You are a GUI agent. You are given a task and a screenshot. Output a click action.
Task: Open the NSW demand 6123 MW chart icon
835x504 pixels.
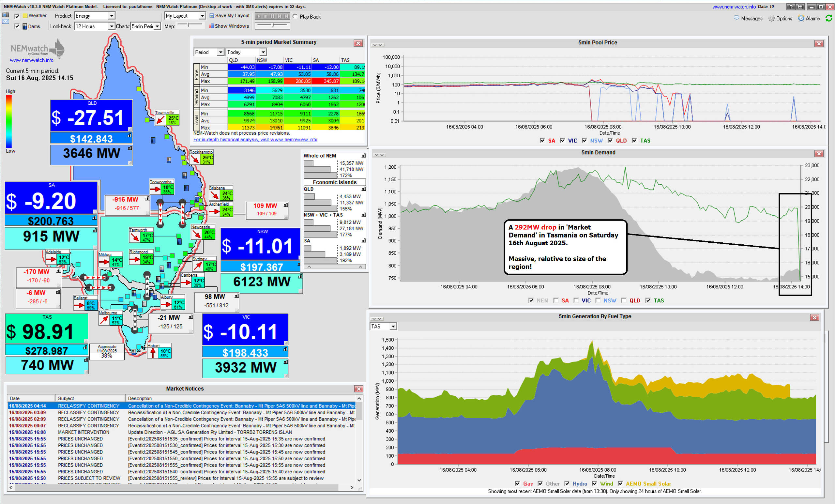pyautogui.click(x=300, y=277)
